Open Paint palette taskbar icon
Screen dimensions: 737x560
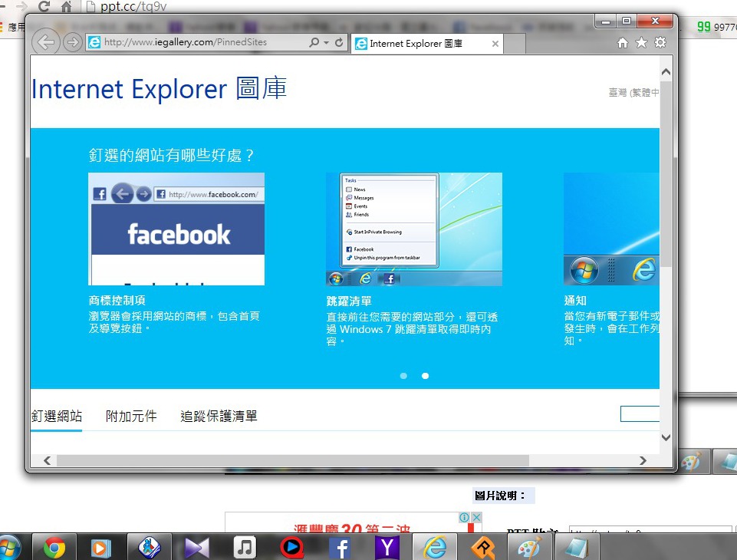point(530,548)
